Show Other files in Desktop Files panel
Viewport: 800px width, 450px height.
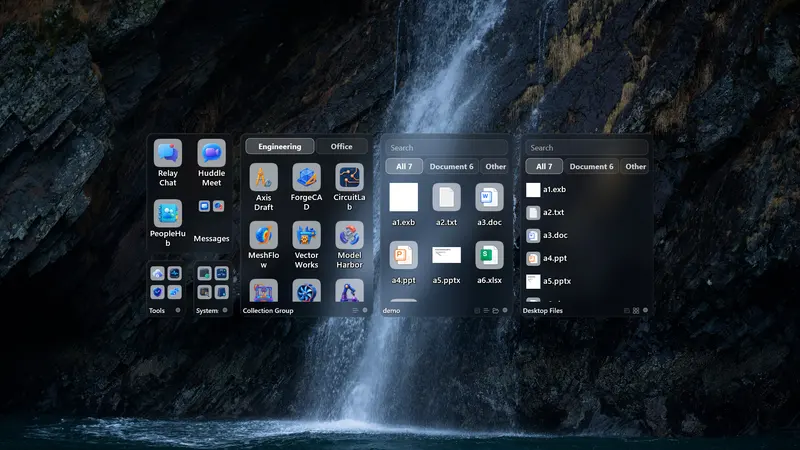(635, 166)
